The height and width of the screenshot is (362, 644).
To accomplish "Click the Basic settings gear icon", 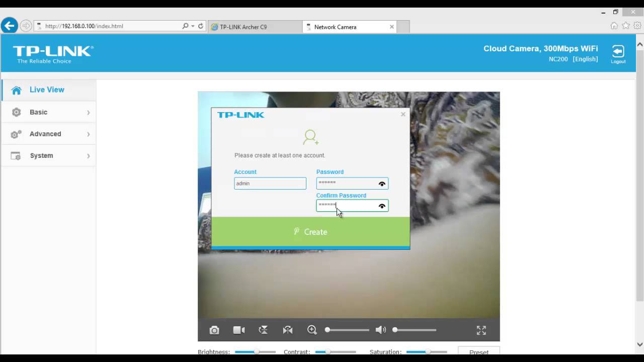I will (17, 112).
